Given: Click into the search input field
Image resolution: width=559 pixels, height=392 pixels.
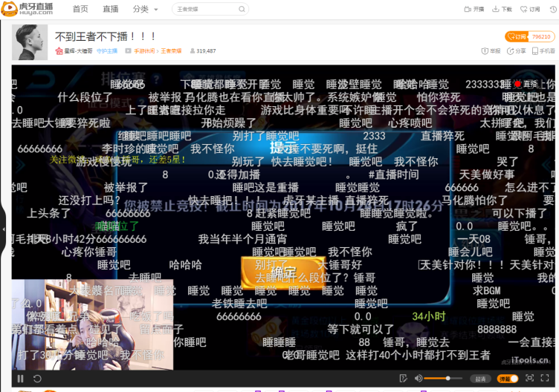Looking at the screenshot, I should tap(206, 9).
